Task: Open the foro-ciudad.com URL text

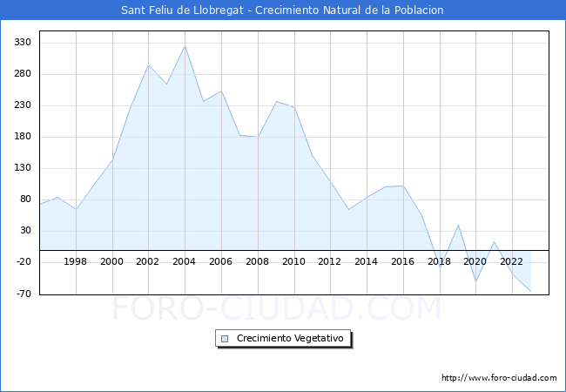Action: coord(499,377)
